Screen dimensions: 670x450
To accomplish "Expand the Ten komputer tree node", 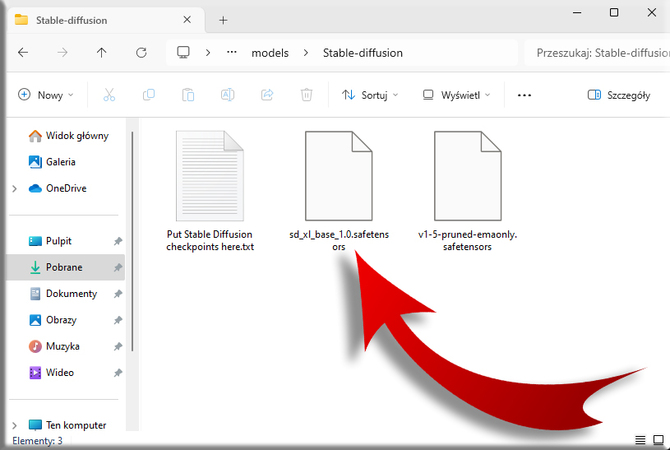I will point(15,425).
